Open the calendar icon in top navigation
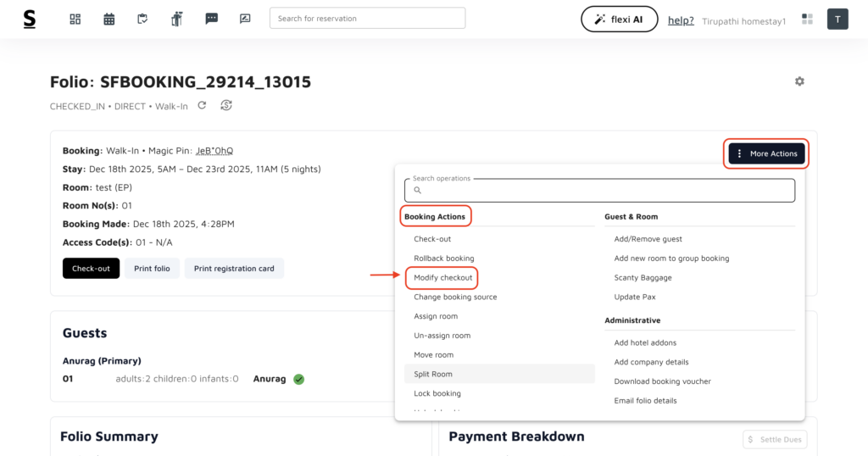Screen dimensions: 868x456 point(109,19)
